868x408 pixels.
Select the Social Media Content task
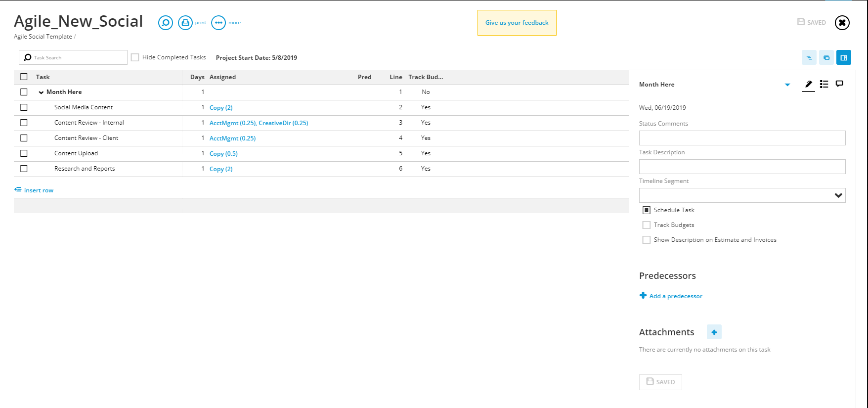click(84, 107)
